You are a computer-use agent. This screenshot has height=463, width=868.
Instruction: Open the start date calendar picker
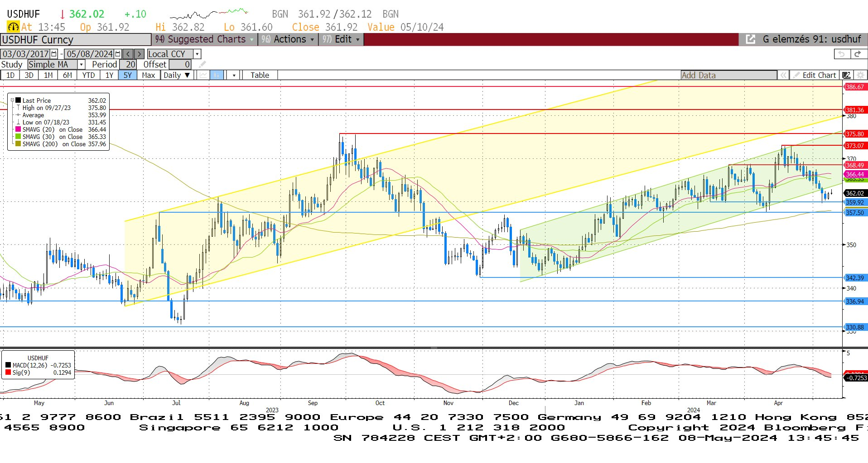tap(54, 54)
